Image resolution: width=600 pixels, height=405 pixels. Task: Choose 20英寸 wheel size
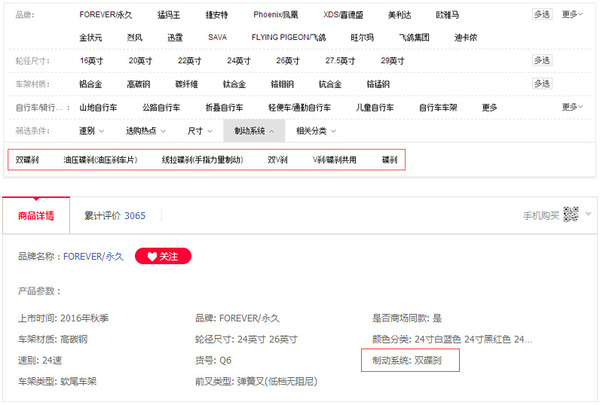click(140, 60)
